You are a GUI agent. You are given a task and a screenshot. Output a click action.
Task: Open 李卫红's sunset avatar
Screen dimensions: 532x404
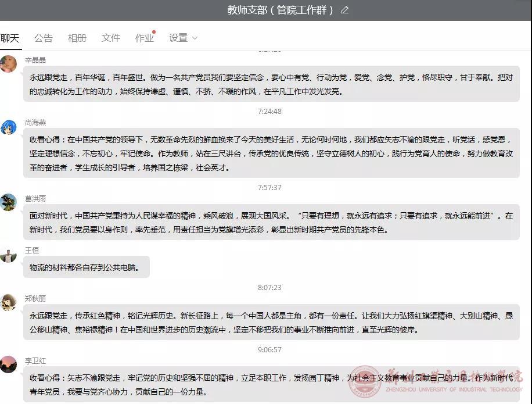pos(8,364)
